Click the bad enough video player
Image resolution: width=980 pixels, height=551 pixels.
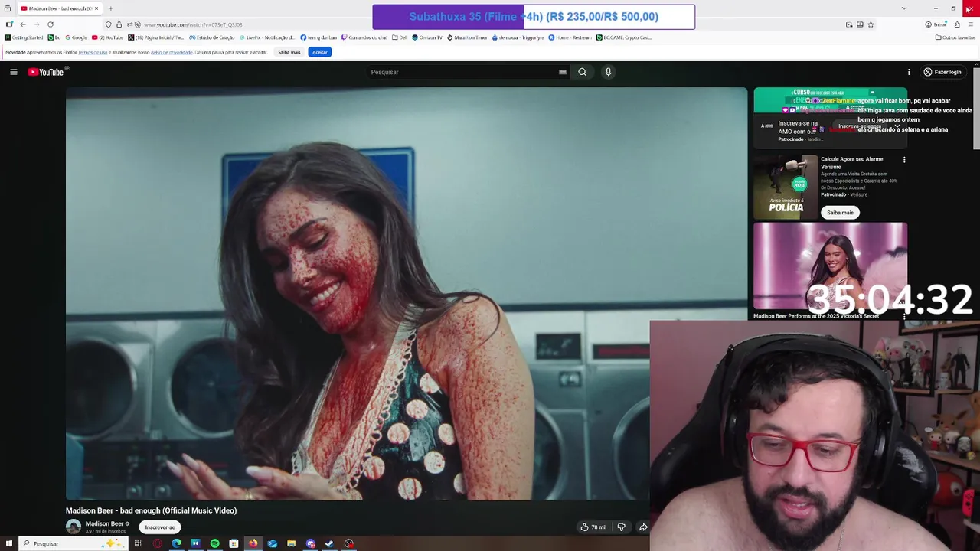click(406, 294)
